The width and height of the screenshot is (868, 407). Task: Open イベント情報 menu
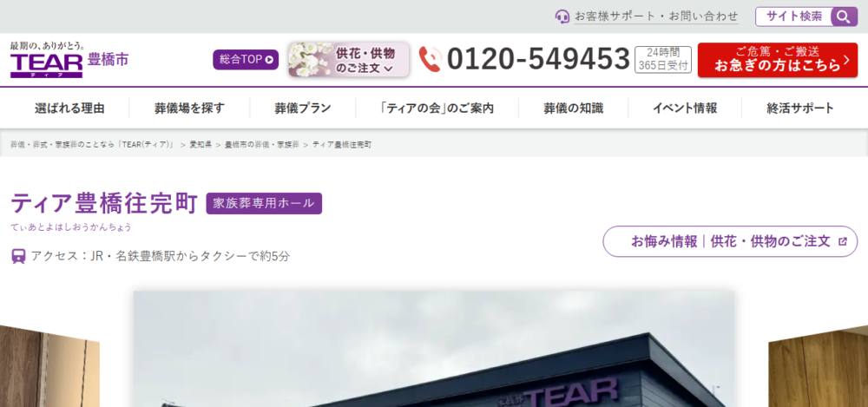[x=685, y=108]
